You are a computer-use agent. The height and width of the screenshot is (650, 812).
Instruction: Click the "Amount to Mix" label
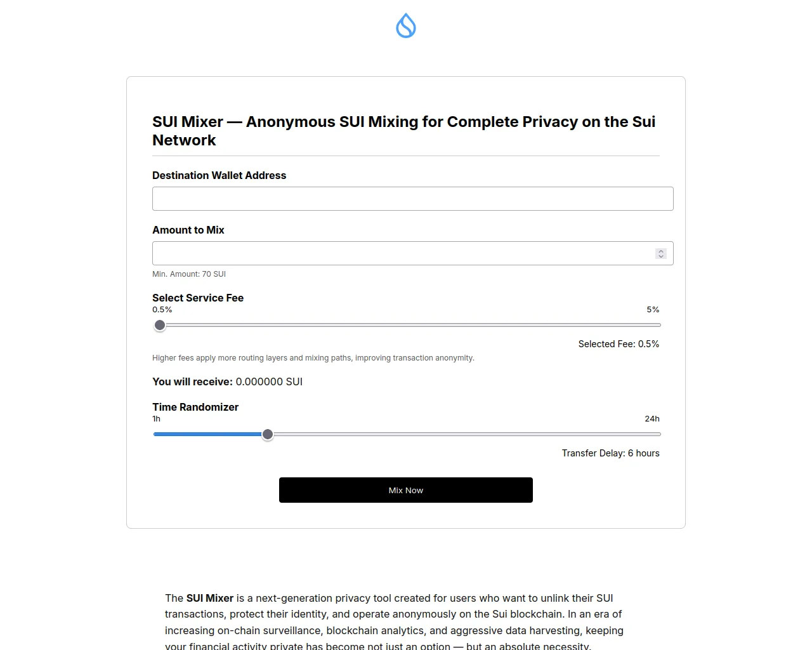[188, 230]
